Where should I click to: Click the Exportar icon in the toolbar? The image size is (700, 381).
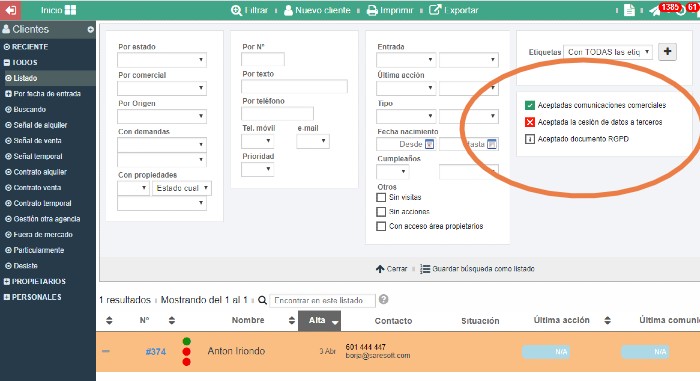[435, 10]
